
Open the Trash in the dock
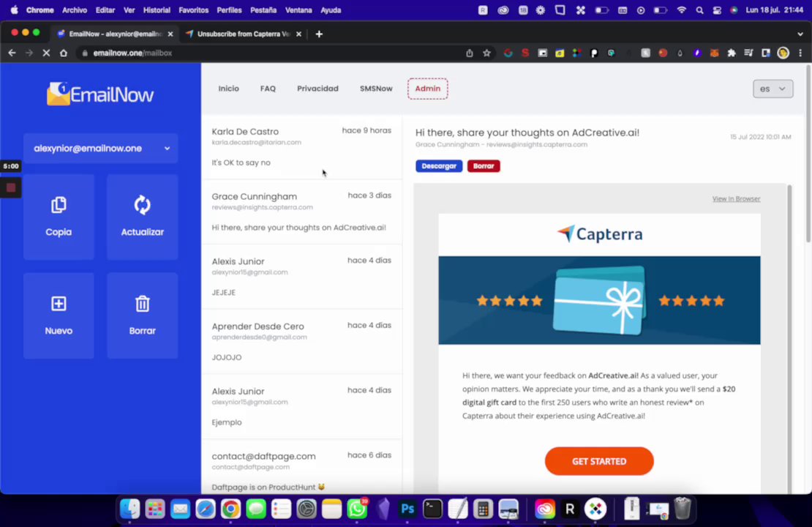pyautogui.click(x=683, y=509)
